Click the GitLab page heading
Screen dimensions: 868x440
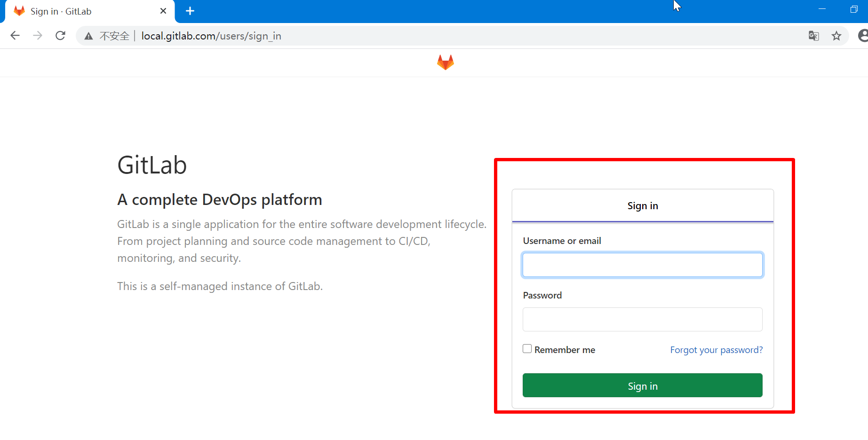152,165
